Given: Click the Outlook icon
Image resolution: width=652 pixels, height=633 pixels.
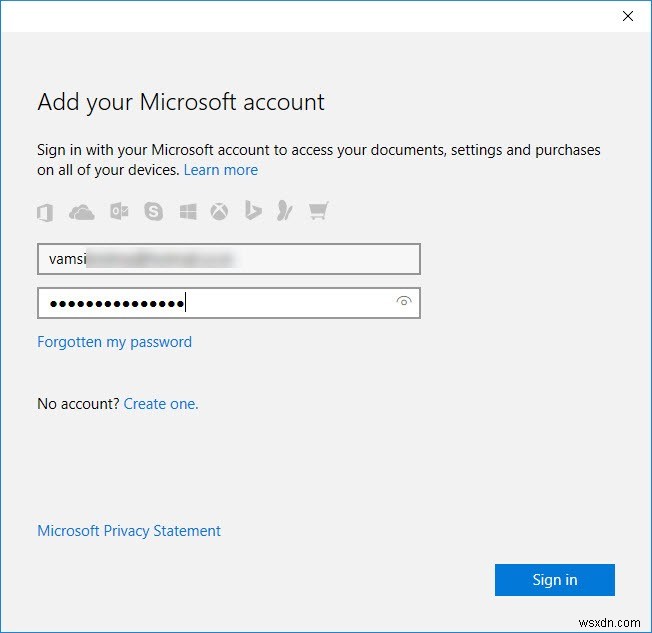Looking at the screenshot, I should pos(119,211).
